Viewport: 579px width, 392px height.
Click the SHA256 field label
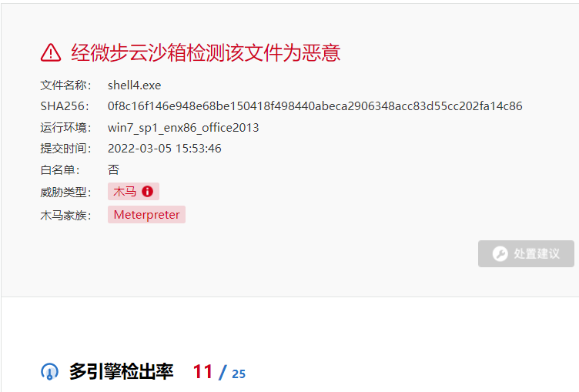tap(65, 106)
